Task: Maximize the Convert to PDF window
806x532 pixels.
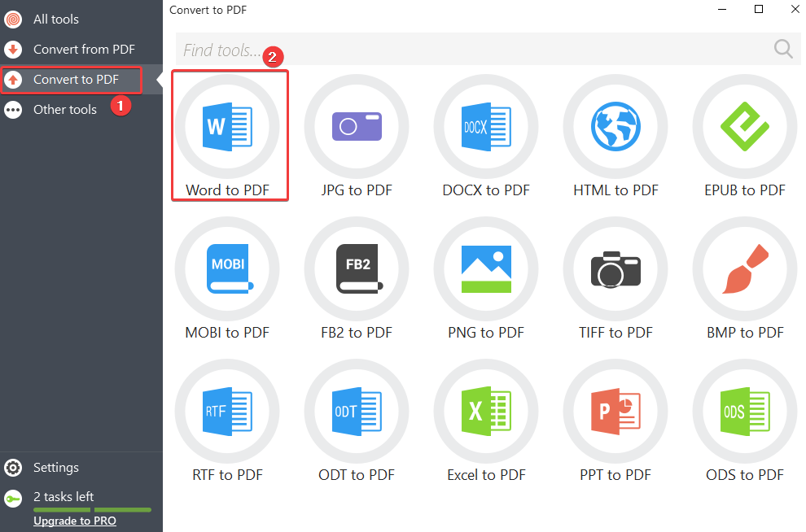Action: 759,9
